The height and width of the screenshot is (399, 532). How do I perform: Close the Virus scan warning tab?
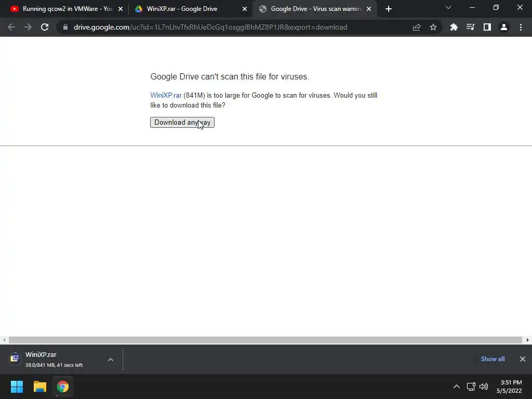369,9
